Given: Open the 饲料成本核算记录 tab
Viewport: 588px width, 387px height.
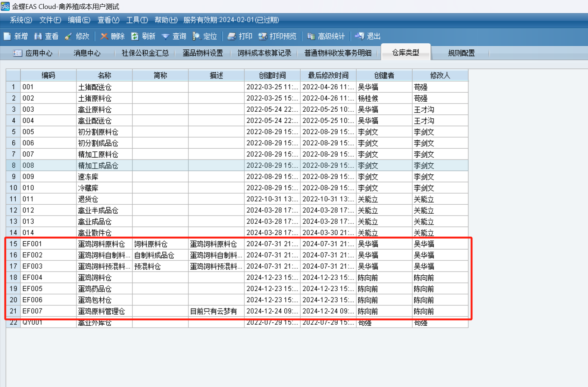Looking at the screenshot, I should [264, 53].
